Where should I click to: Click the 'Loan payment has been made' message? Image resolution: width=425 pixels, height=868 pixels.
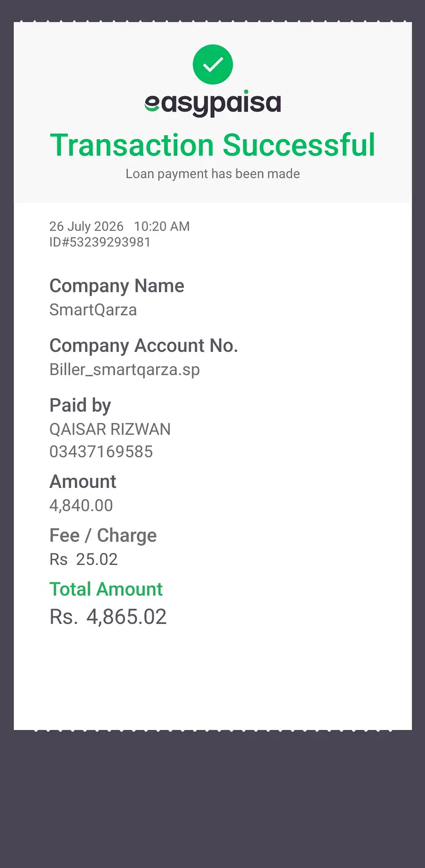pyautogui.click(x=212, y=174)
